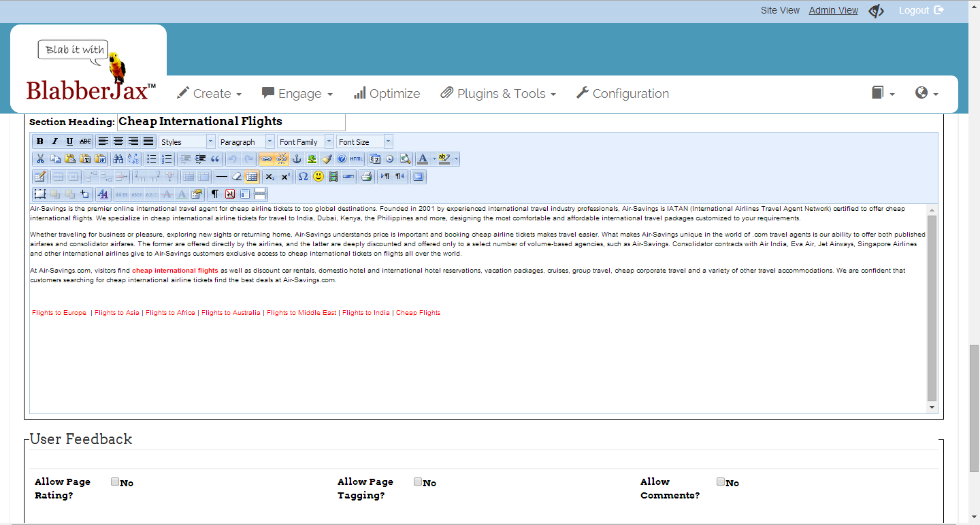Apply highlight background color swatch
Screen dimensions: 980x525
pos(445,159)
